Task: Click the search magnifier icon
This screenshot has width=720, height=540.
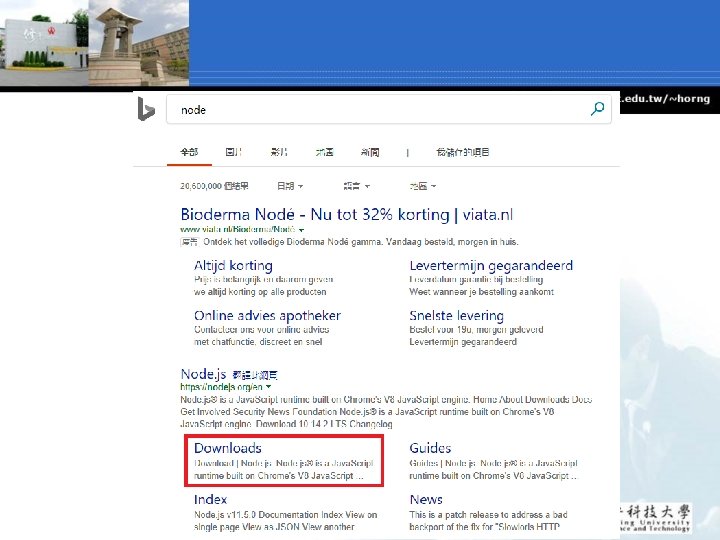Action: click(597, 109)
